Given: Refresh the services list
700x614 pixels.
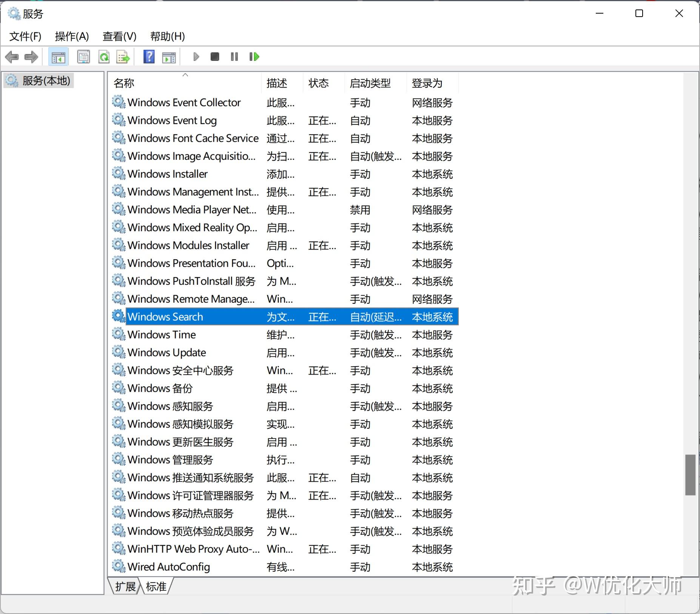Looking at the screenshot, I should 104,57.
